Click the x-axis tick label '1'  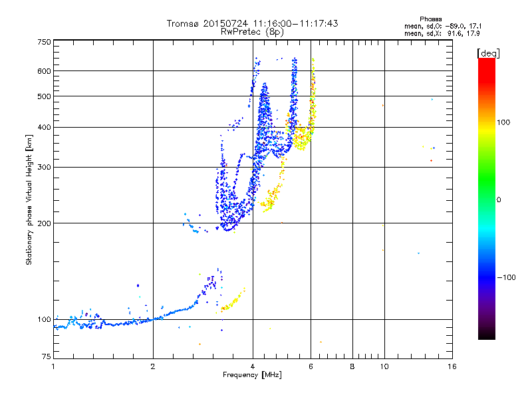point(53,366)
